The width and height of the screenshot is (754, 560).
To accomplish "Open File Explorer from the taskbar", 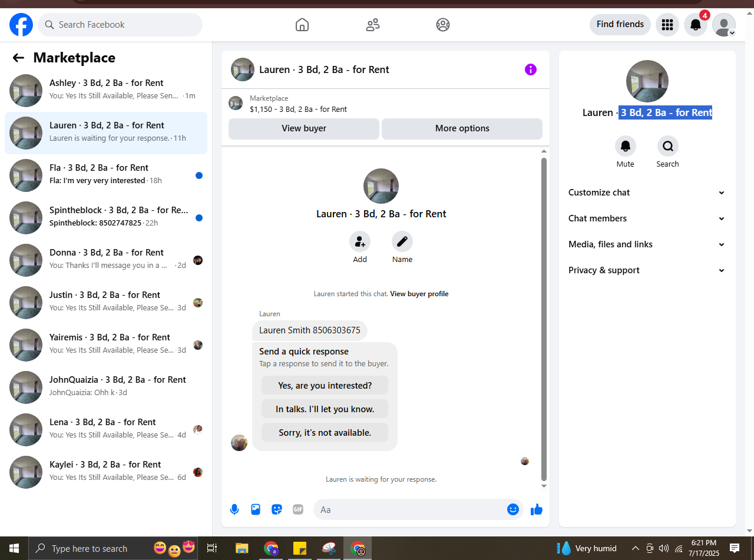I will pos(242,548).
